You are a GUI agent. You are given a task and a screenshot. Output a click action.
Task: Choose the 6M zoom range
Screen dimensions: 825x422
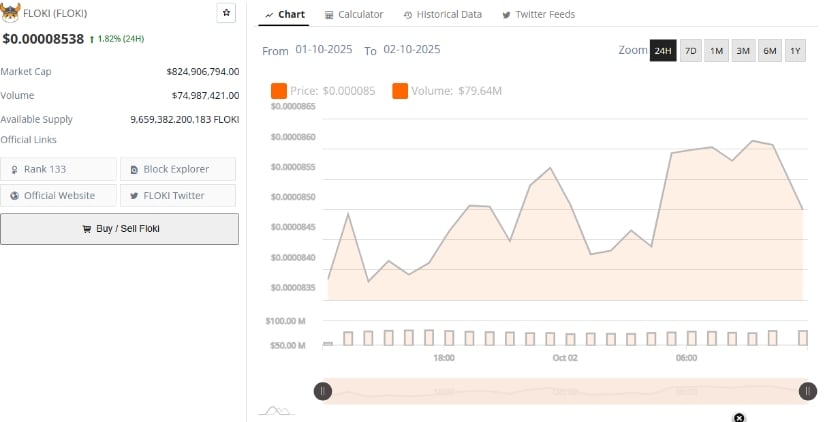coord(769,51)
